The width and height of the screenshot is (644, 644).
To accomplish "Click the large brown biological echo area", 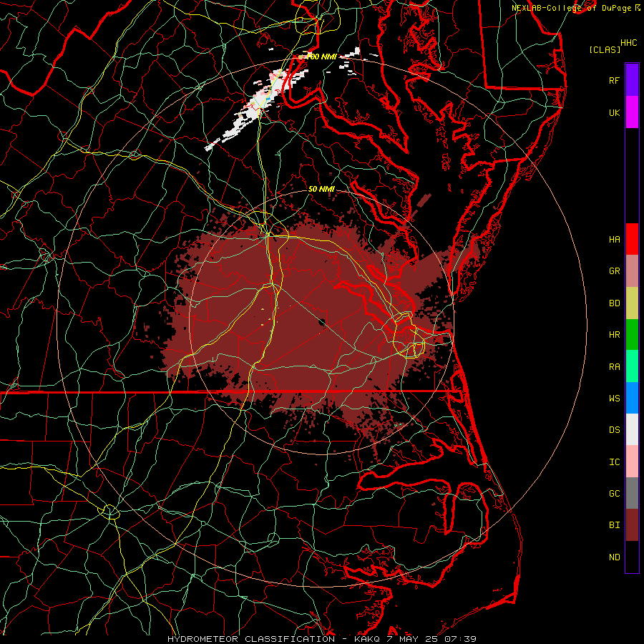I will 304,324.
